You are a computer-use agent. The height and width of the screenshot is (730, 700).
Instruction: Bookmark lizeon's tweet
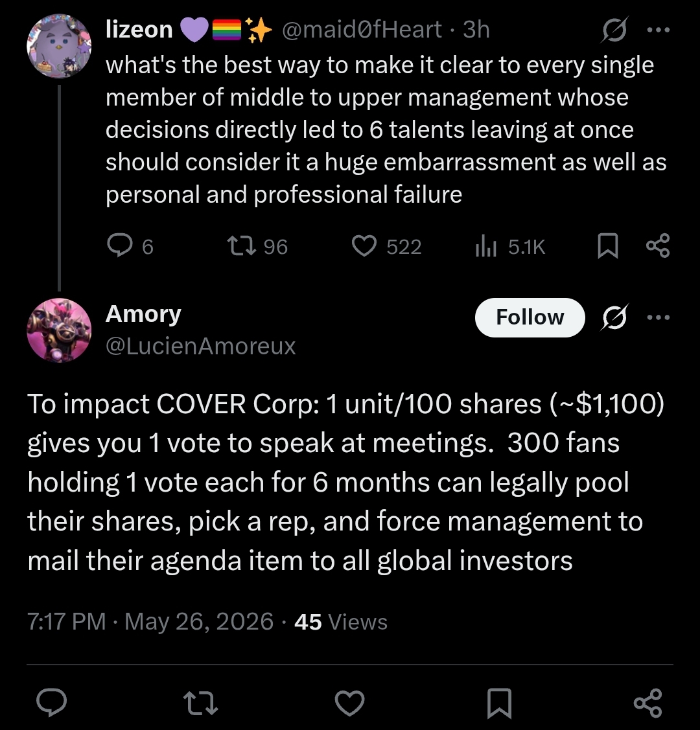[x=608, y=246]
